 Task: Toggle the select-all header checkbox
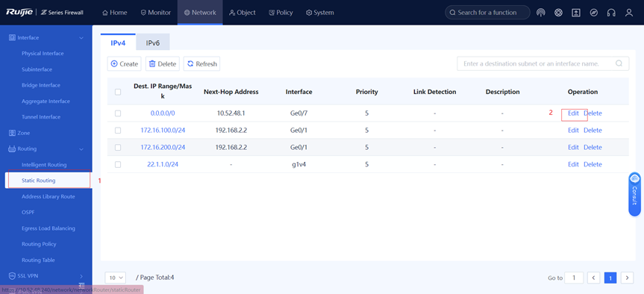point(118,92)
